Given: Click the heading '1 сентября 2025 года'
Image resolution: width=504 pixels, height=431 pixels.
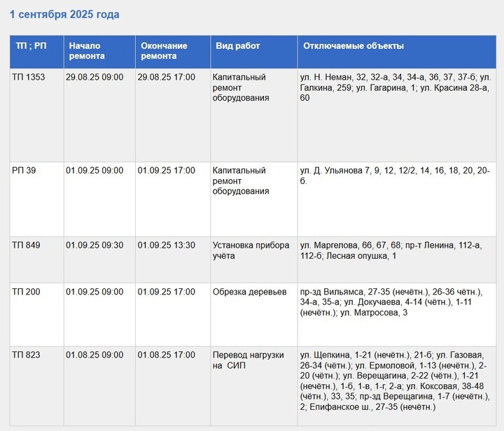Looking at the screenshot, I should pyautogui.click(x=64, y=15).
